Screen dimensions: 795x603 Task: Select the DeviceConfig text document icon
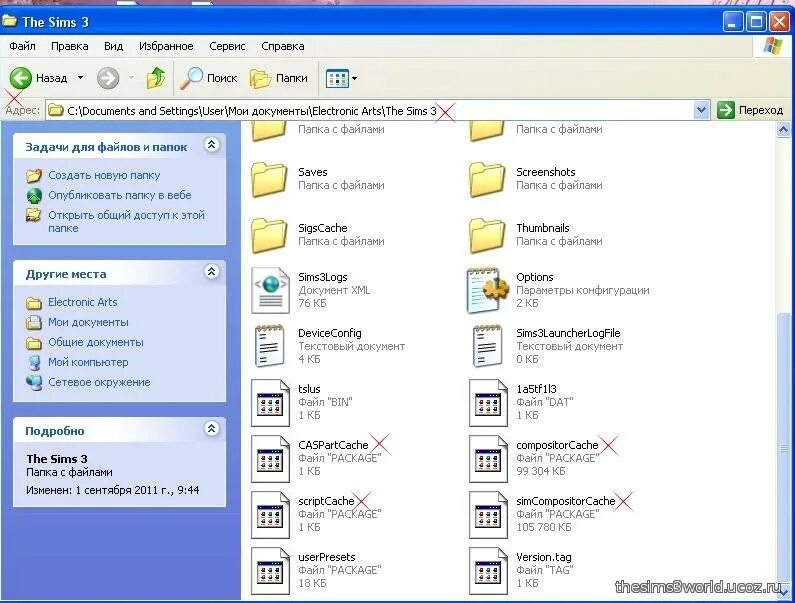[x=269, y=346]
